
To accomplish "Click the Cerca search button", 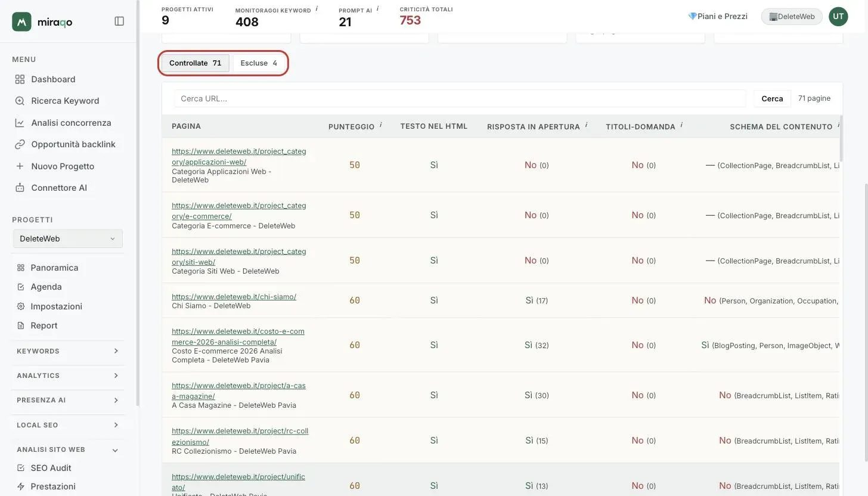I will [772, 98].
